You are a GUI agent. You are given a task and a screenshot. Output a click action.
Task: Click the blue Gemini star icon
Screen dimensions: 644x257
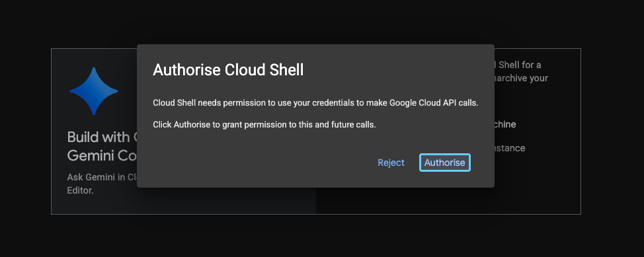(x=94, y=91)
